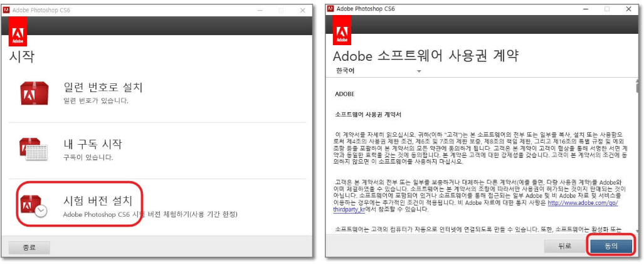
Task: Accept the agreement with 동의 button
Action: [610, 246]
